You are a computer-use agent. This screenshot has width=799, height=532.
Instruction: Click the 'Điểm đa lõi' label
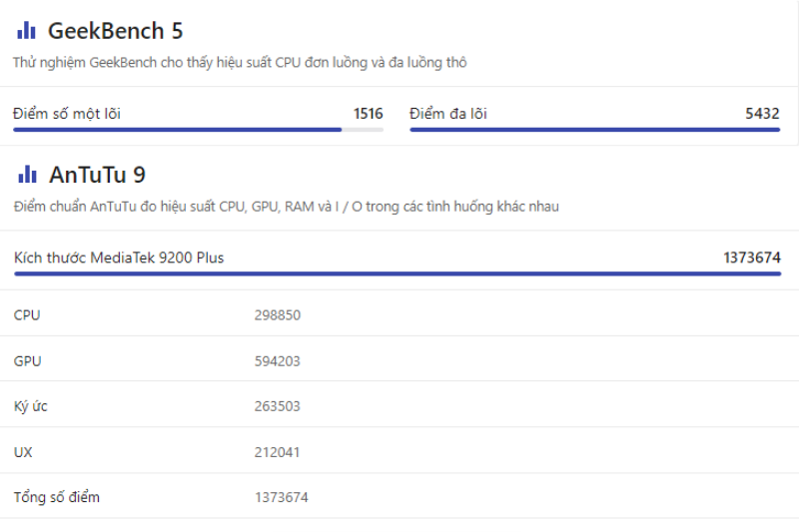[448, 114]
